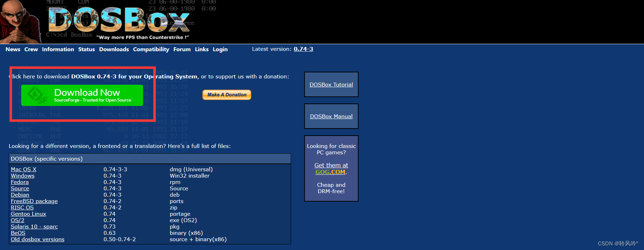Image resolution: width=644 pixels, height=250 pixels.
Task: Click the 'binary (x86)' table cell
Action: point(186,233)
